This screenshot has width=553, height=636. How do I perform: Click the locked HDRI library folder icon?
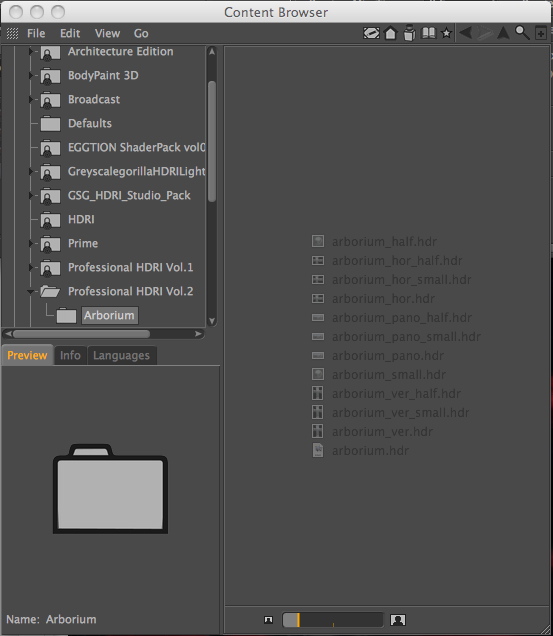(x=50, y=219)
